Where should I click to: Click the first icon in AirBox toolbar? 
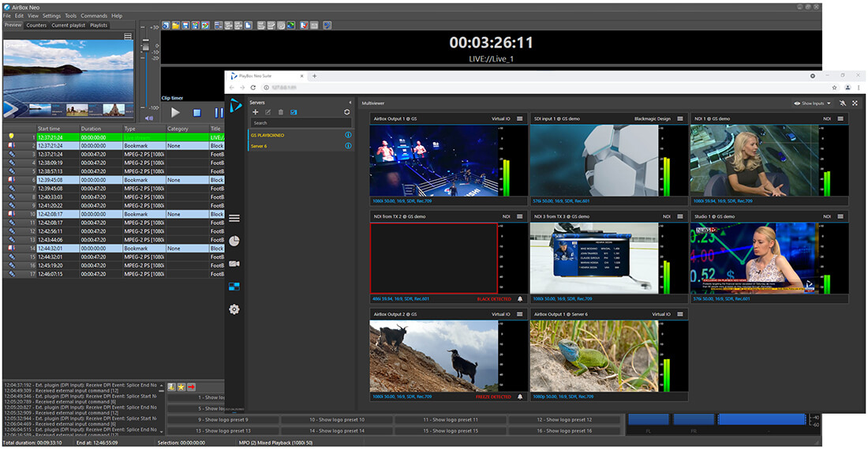pyautogui.click(x=166, y=25)
